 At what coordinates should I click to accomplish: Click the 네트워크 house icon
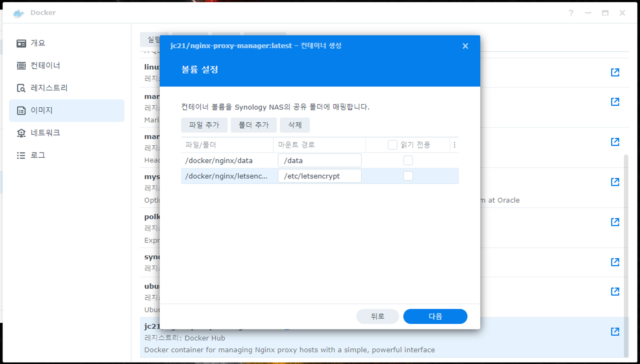[x=21, y=133]
